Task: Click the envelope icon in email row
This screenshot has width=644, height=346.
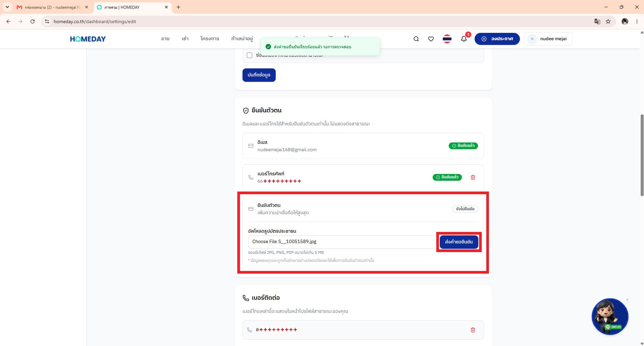Action: pyautogui.click(x=251, y=146)
